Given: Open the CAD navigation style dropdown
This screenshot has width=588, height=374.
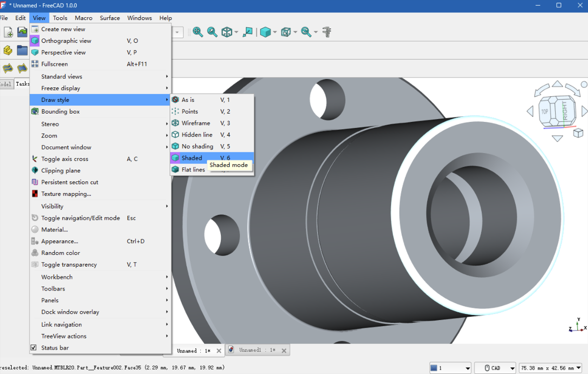Looking at the screenshot, I should 495,368.
